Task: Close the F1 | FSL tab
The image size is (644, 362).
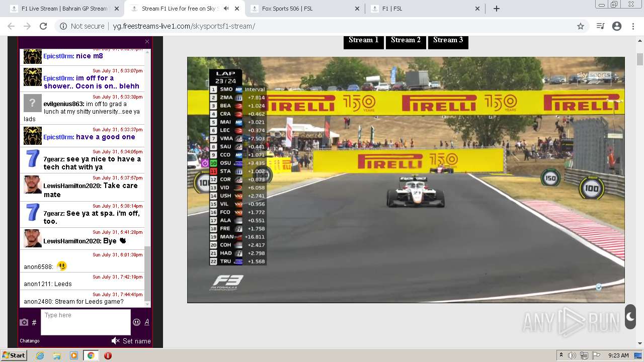Action: 477,9
